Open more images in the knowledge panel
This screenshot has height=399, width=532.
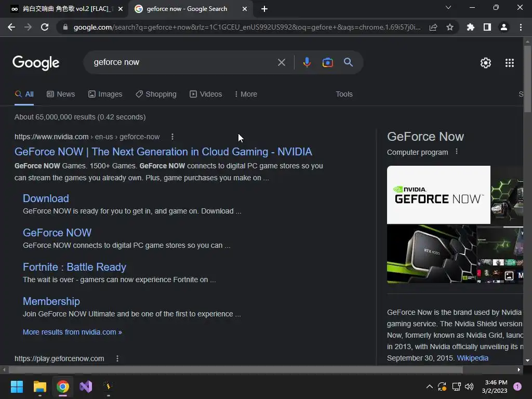click(513, 275)
